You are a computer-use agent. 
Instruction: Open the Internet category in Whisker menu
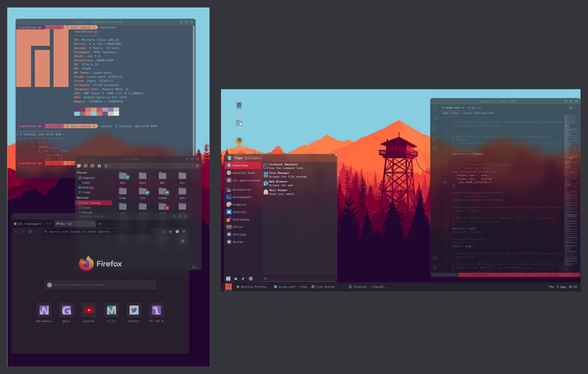pyautogui.click(x=243, y=212)
